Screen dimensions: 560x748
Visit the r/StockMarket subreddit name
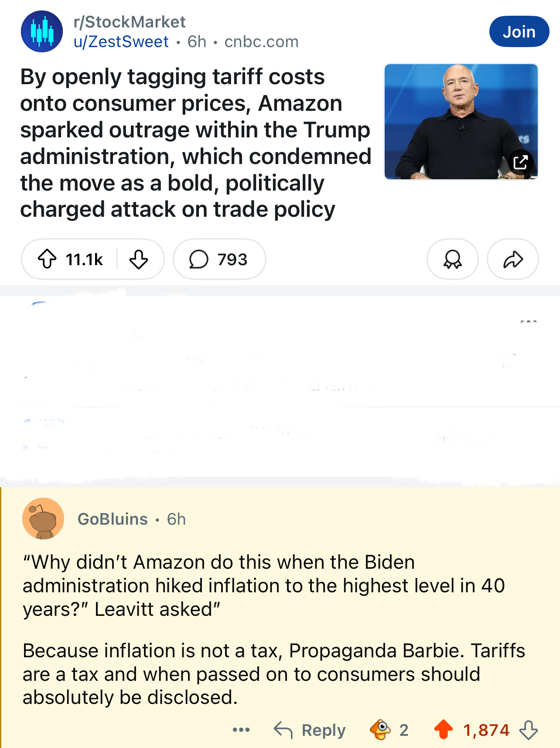(x=130, y=22)
